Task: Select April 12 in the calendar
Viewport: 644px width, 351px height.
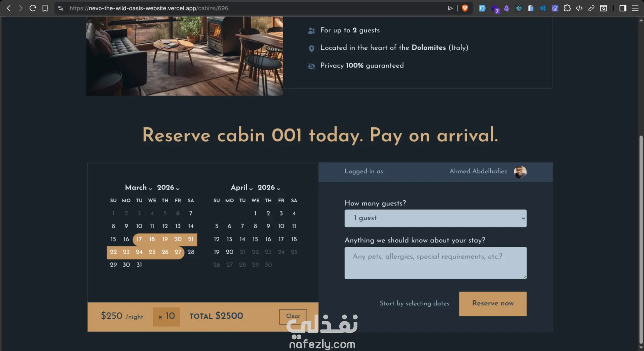Action: pyautogui.click(x=217, y=239)
